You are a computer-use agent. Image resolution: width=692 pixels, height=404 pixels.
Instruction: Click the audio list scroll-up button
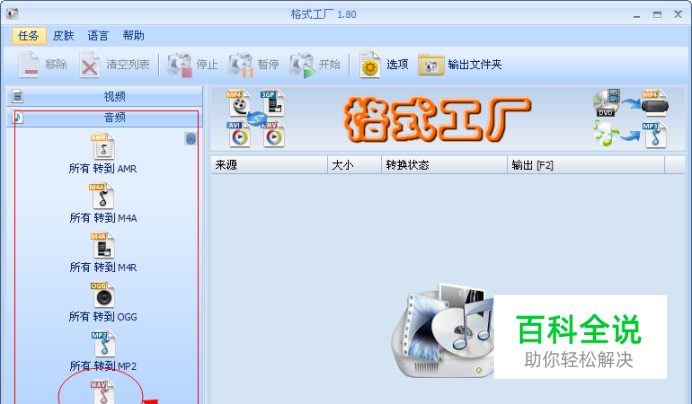[x=190, y=139]
